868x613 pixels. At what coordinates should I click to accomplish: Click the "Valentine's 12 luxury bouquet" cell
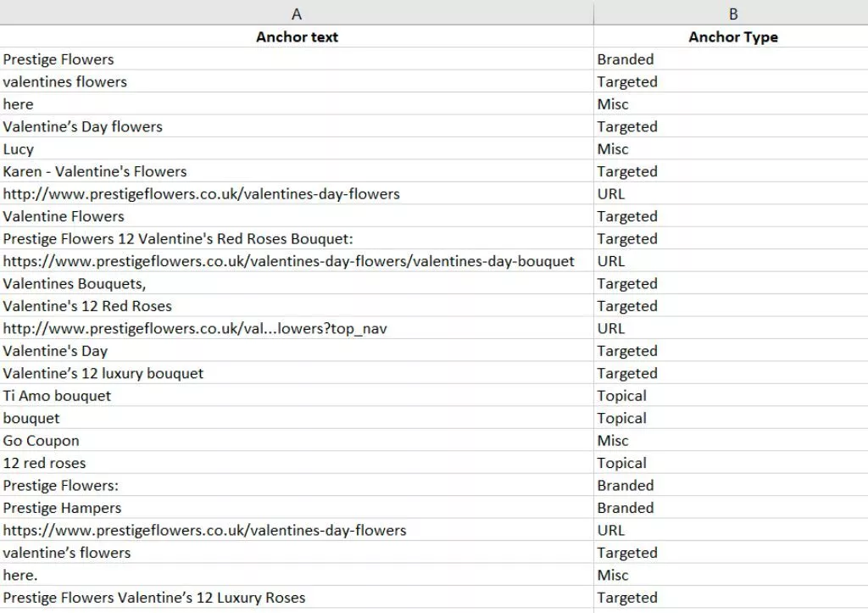click(x=103, y=373)
